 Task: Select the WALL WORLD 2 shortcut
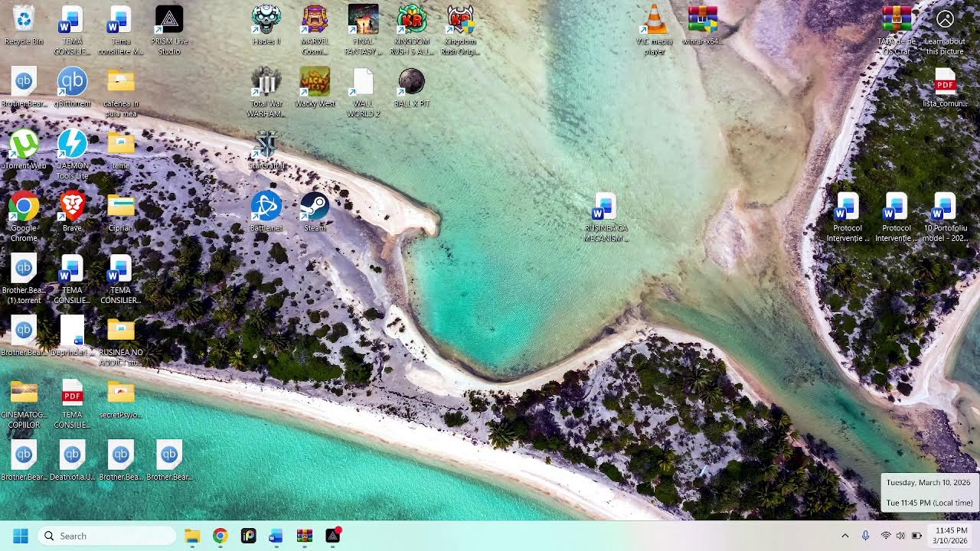pos(363,92)
